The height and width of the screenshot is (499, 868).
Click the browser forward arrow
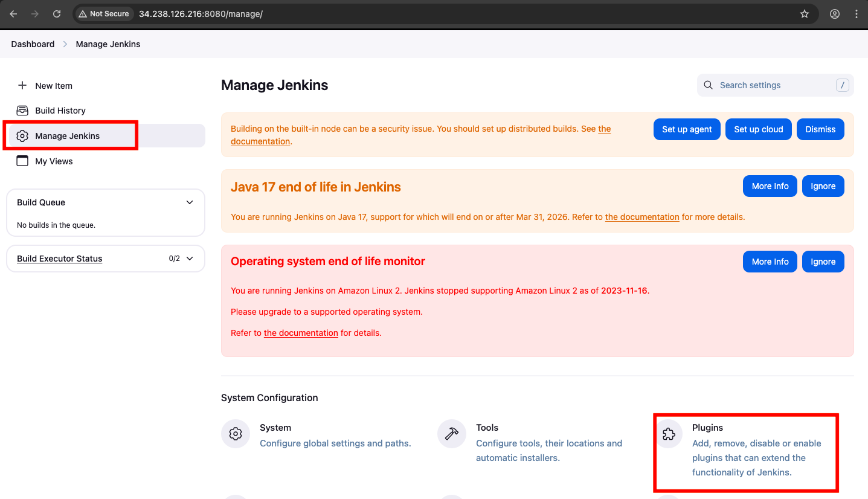[35, 14]
